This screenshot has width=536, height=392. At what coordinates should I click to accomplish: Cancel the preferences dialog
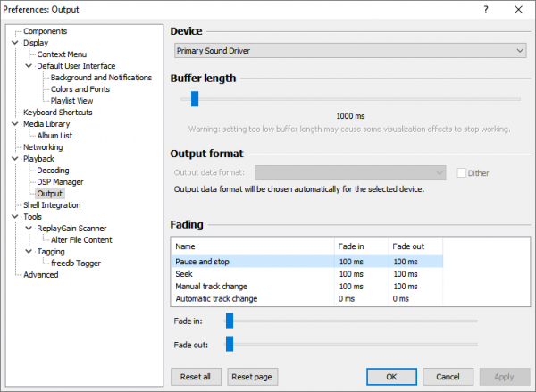[448, 376]
